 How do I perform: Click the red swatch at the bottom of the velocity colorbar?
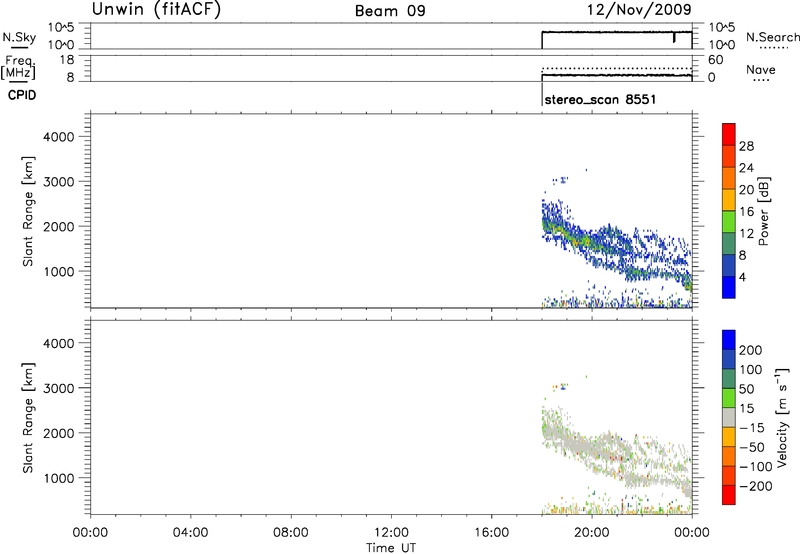pos(729,495)
